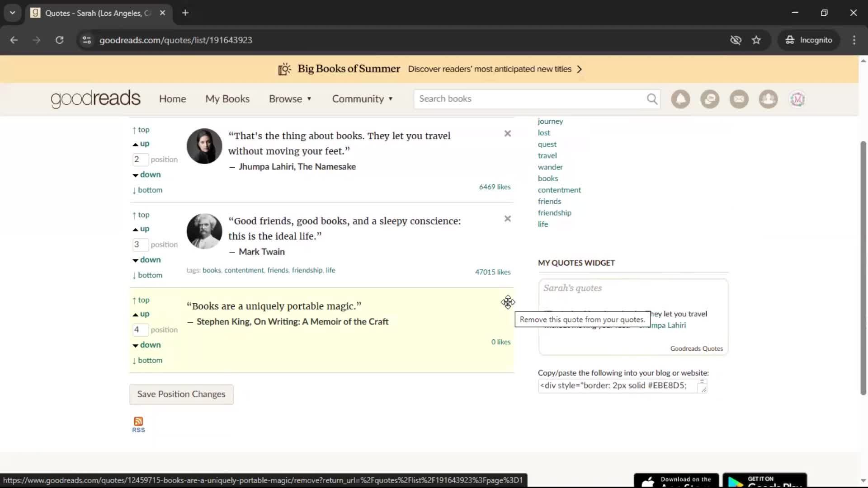Open the travel tag in sidebar
This screenshot has width=868, height=488.
click(547, 155)
